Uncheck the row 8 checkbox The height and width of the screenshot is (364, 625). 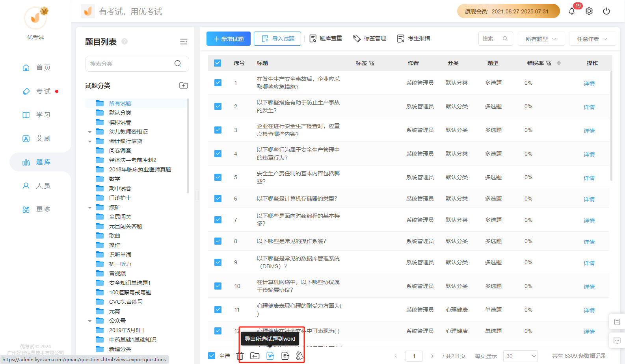coord(218,241)
